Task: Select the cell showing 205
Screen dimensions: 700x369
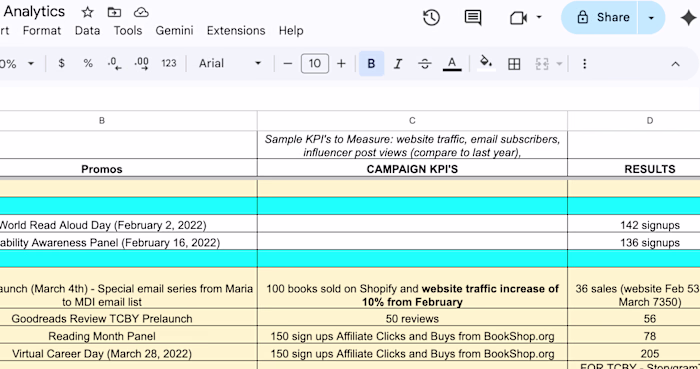Action: coord(634,353)
